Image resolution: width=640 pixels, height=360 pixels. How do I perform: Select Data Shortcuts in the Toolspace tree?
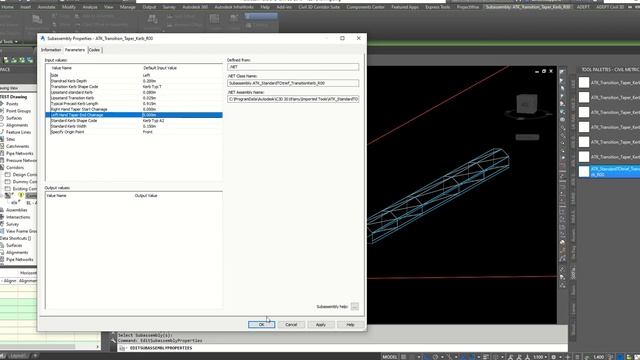(x=16, y=238)
